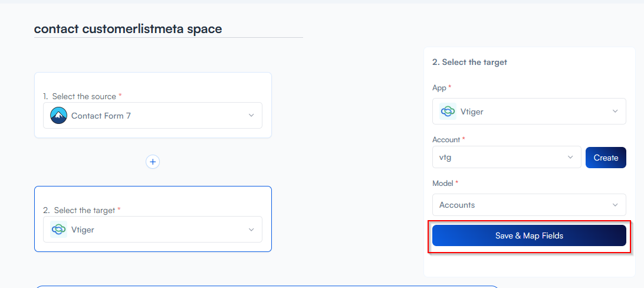
Task: Expand the source dropdown chevron
Action: [x=251, y=116]
